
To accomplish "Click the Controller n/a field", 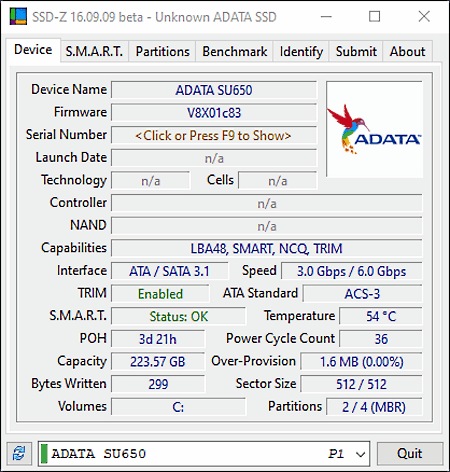I will click(267, 203).
